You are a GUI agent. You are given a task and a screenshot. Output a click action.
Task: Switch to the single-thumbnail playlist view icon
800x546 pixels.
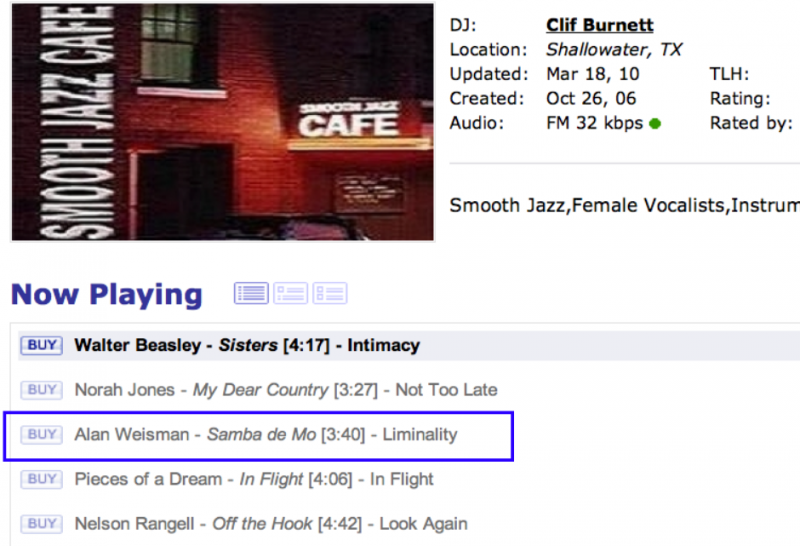pos(290,293)
